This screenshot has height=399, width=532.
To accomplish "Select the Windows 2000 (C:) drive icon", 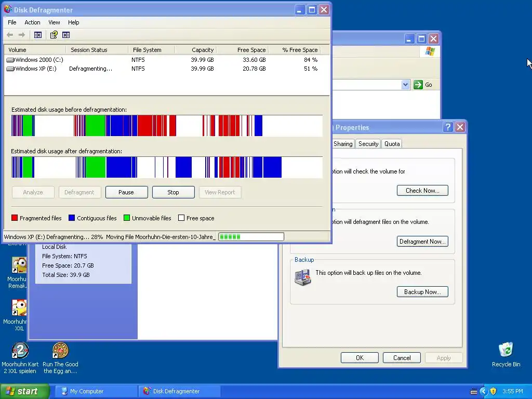I will tap(10, 60).
